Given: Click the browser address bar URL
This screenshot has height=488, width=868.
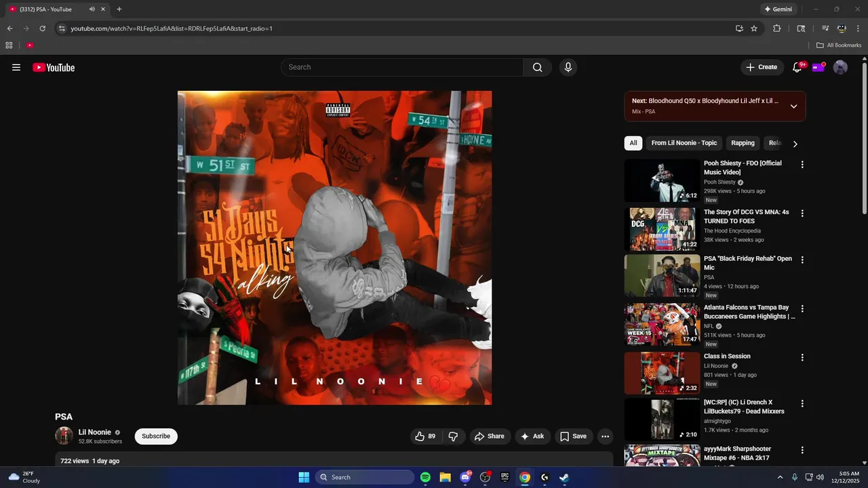Looking at the screenshot, I should coord(172,28).
